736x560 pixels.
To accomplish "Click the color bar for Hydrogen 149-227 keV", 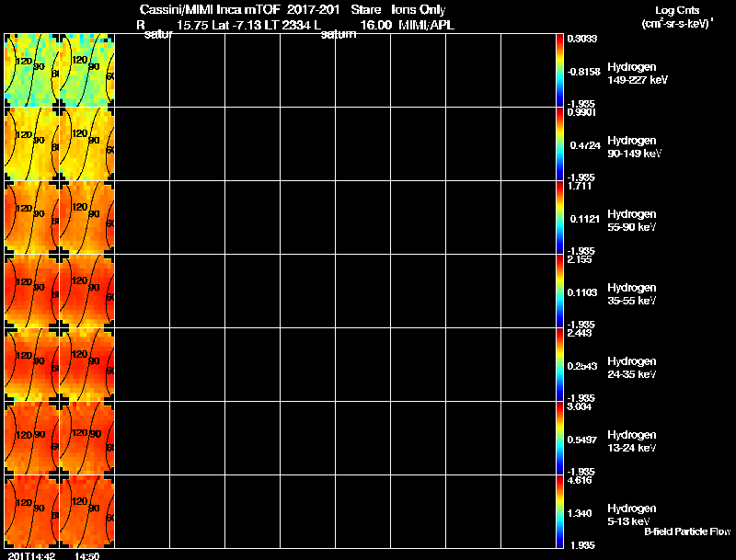I will (x=559, y=71).
